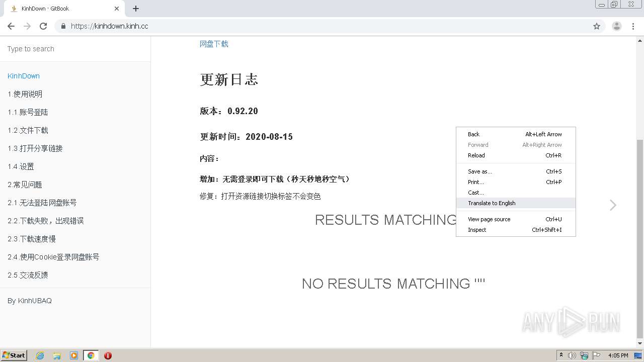Image resolution: width=644 pixels, height=362 pixels.
Task: Open section 2.5 交流反馈
Action: [x=28, y=275]
